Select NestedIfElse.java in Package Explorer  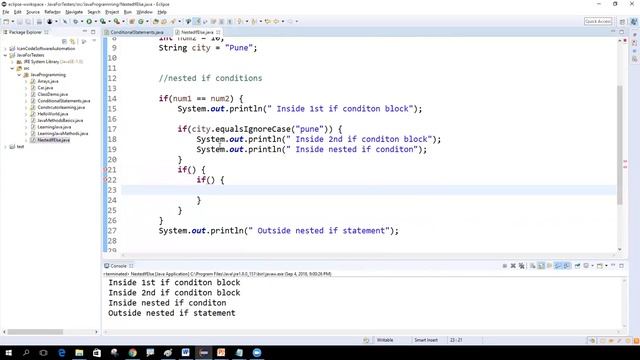click(53, 140)
